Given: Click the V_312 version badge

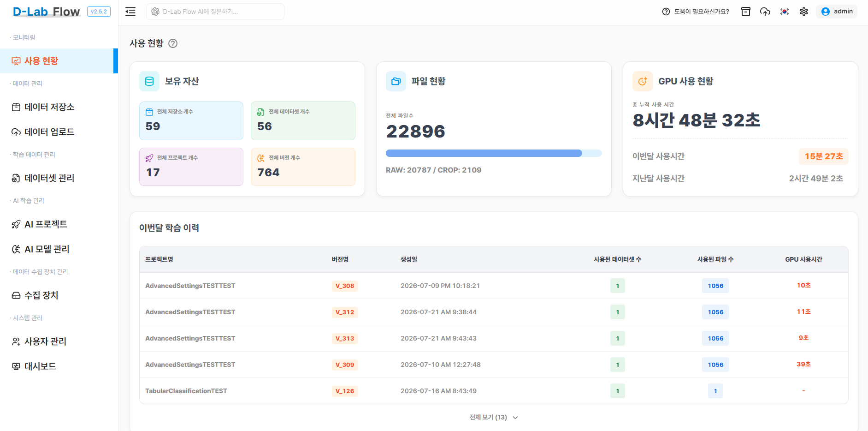Looking at the screenshot, I should (x=345, y=312).
